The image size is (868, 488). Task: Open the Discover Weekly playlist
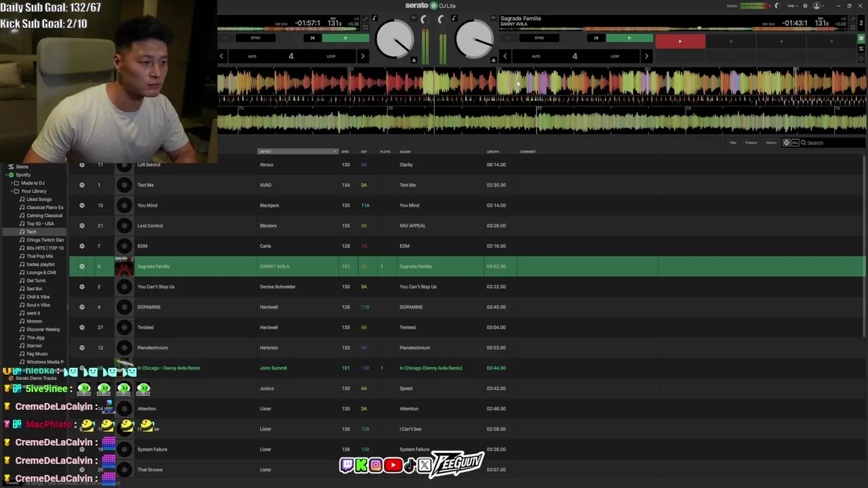click(43, 329)
